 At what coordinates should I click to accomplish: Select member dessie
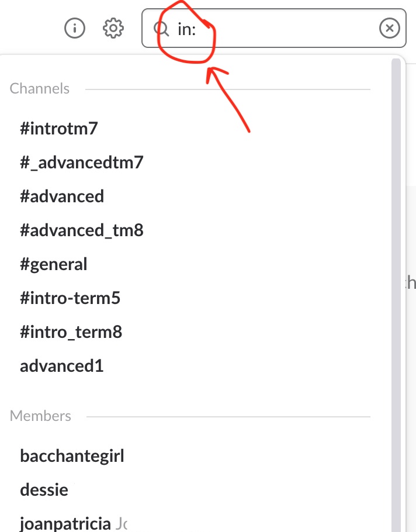44,489
